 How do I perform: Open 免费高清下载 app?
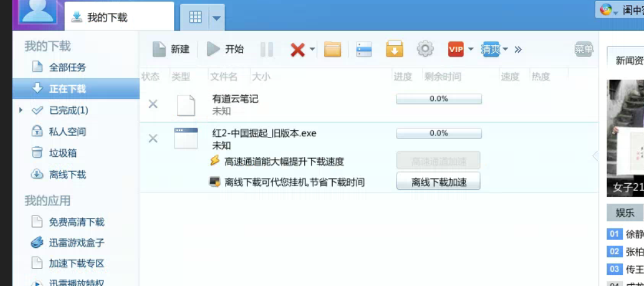click(x=76, y=222)
